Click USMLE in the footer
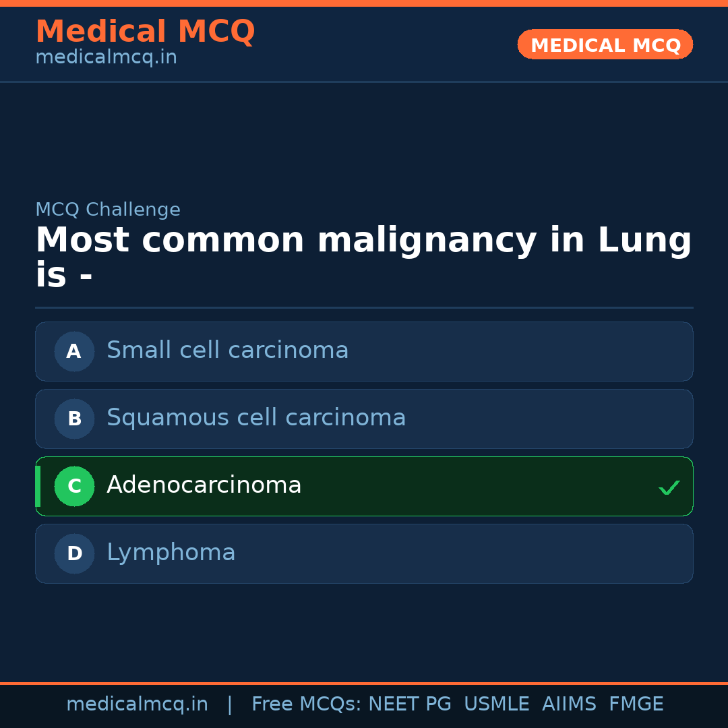This screenshot has height=728, width=728. coord(496,704)
